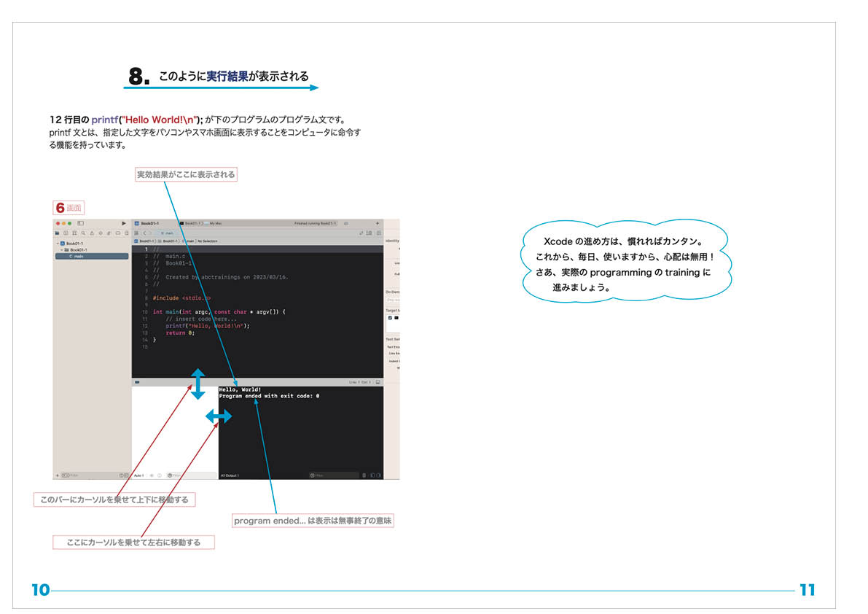Click the plus icon to add tab

[x=377, y=223]
